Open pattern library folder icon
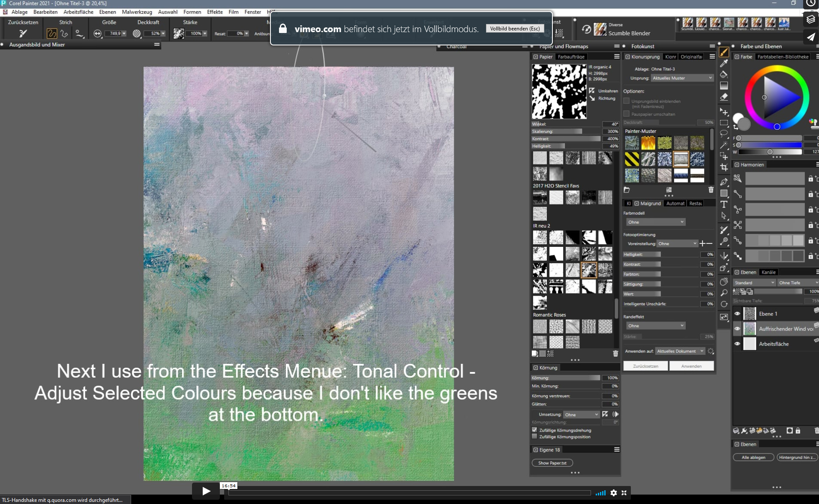Image resolution: width=819 pixels, height=504 pixels. coord(627,190)
